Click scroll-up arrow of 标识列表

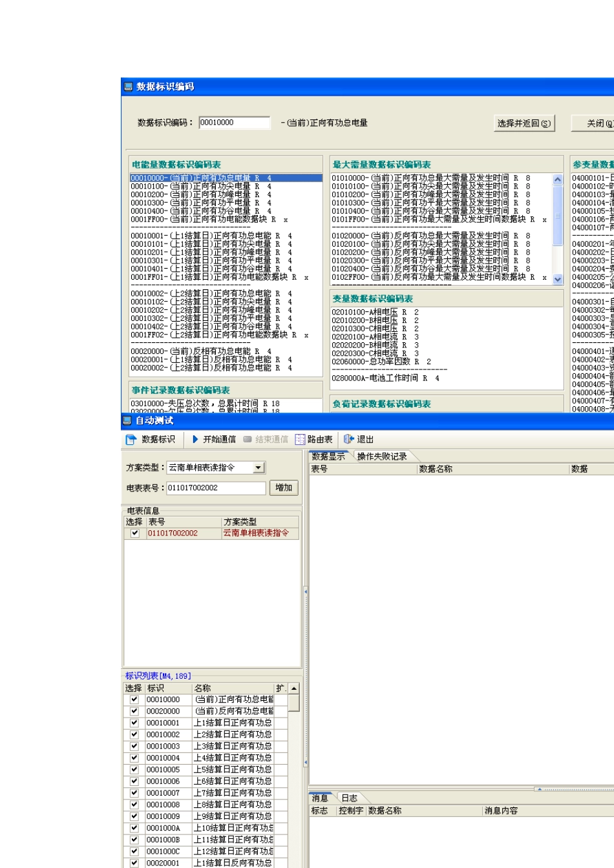click(x=294, y=688)
